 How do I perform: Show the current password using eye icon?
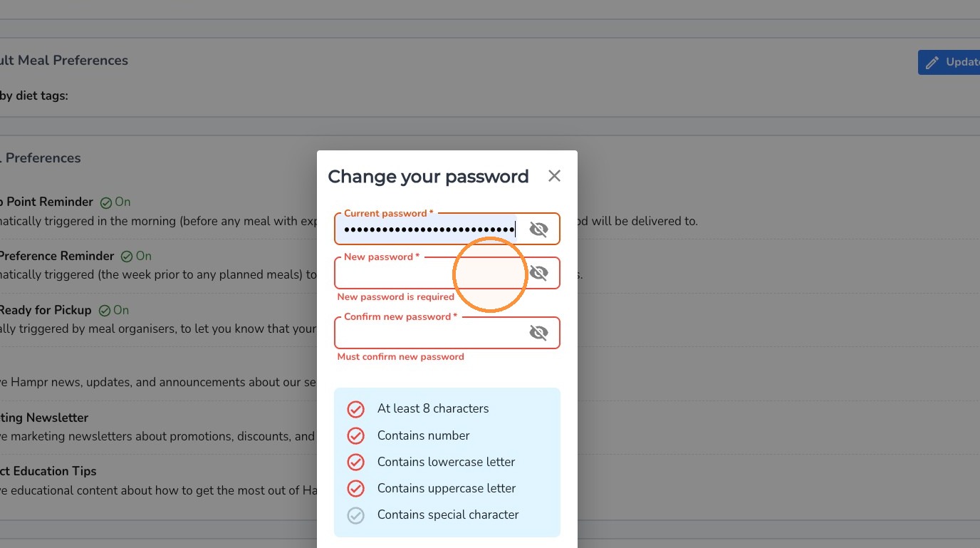click(538, 229)
